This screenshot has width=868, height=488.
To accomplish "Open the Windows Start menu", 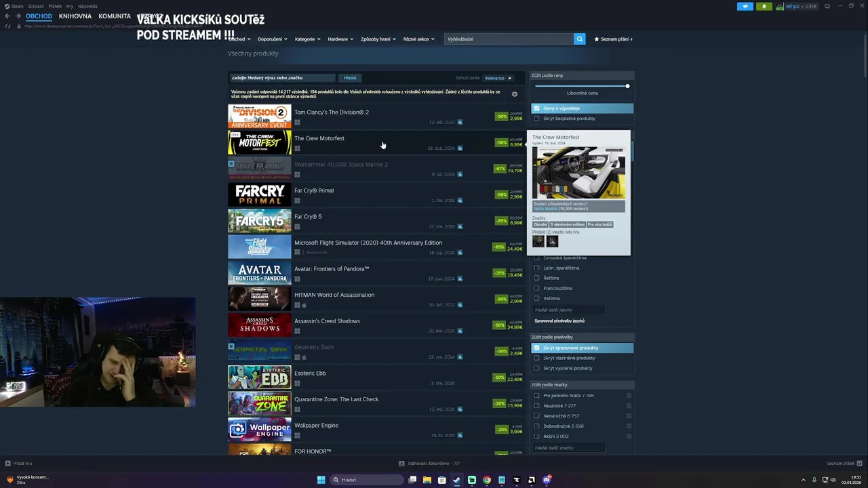I will [x=321, y=480].
